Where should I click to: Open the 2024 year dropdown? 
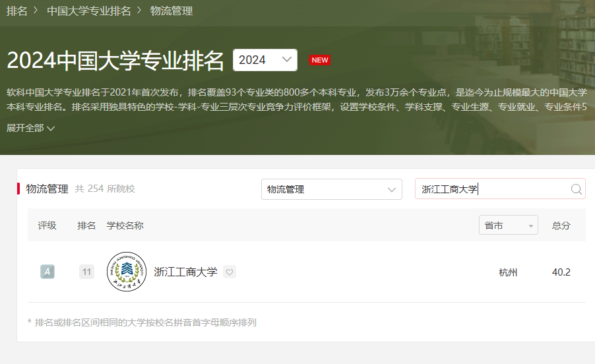[x=265, y=60]
